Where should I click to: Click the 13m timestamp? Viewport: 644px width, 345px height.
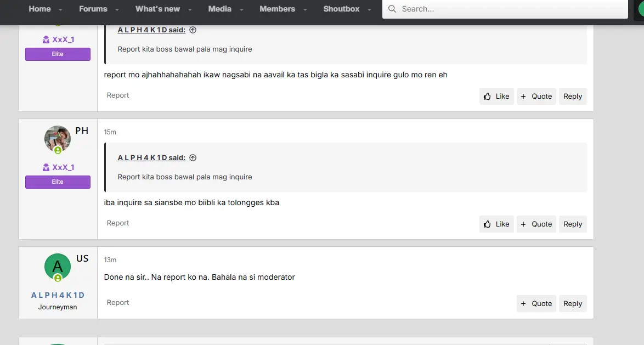click(x=110, y=260)
